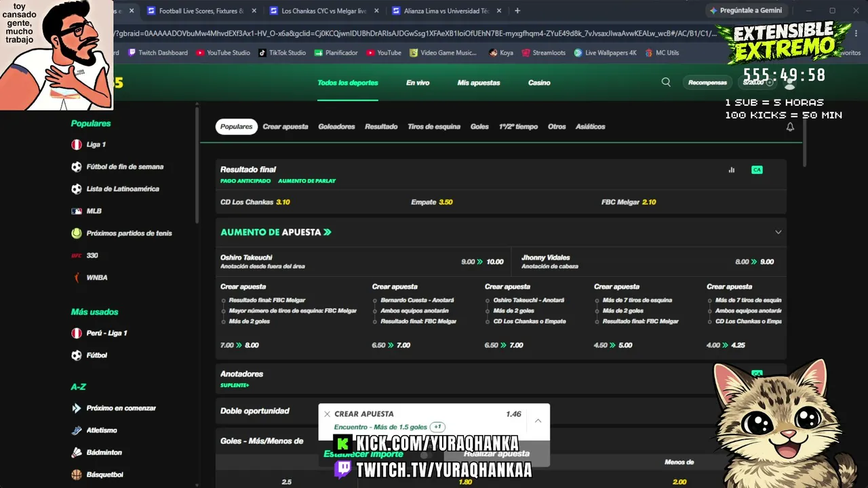
Task: Click the MLB logo icon
Action: click(77, 211)
